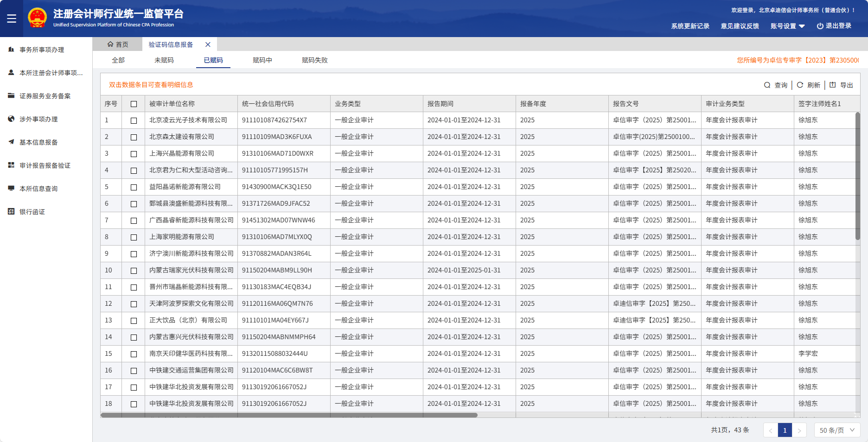Click the hamburger menu icon
Viewport: 868px width, 442px height.
[12, 19]
